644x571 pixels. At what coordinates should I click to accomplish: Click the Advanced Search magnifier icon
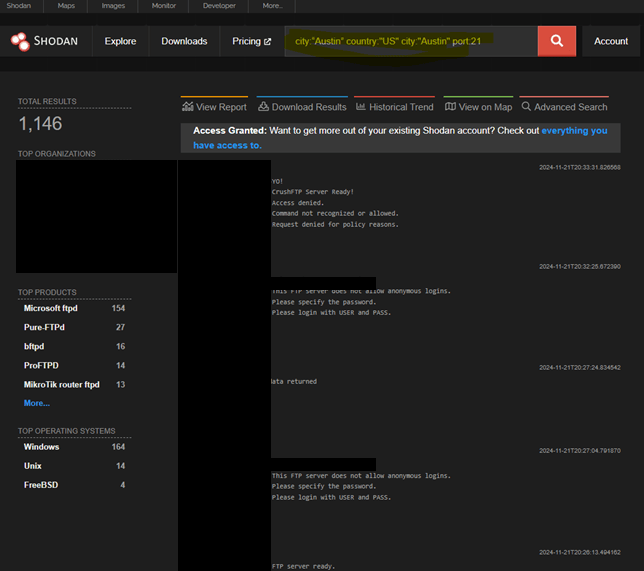pyautogui.click(x=526, y=106)
